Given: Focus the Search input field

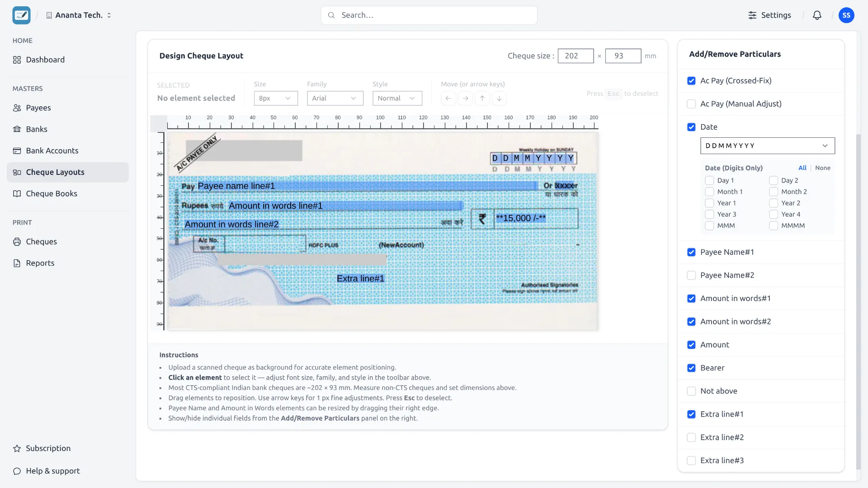Looking at the screenshot, I should click(429, 15).
